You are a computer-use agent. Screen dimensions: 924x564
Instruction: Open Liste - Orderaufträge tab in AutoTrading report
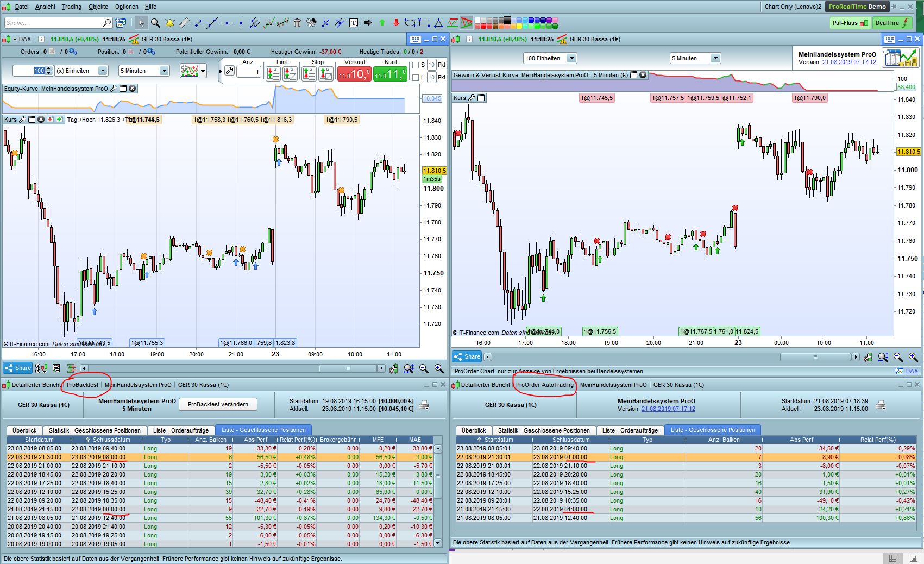(x=630, y=430)
